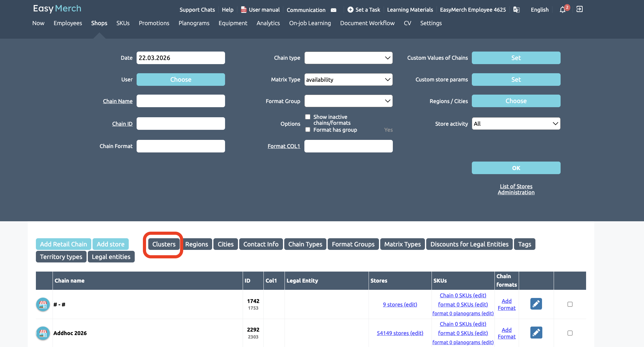
Task: Click pencil edit icon for Addhoc 2026
Action: click(x=536, y=333)
